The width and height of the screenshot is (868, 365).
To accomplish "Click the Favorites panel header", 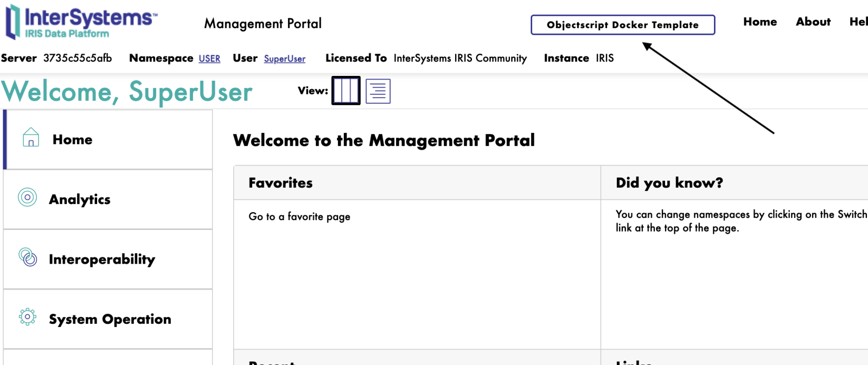I will pos(417,183).
